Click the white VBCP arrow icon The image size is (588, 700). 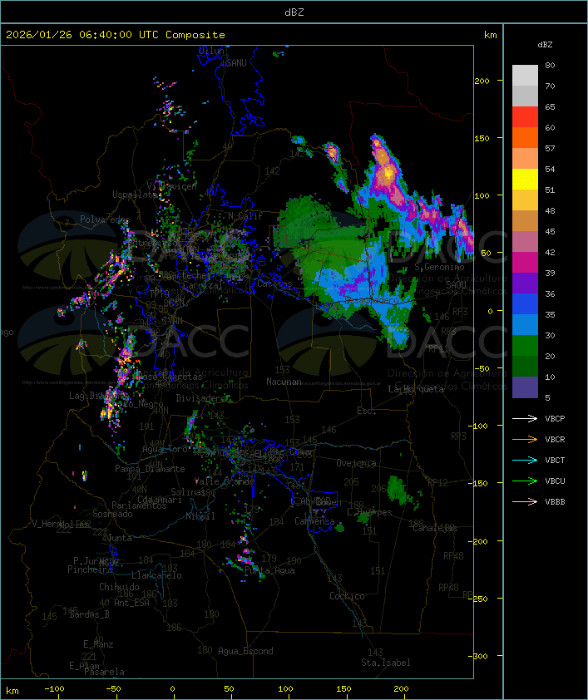[x=525, y=419]
